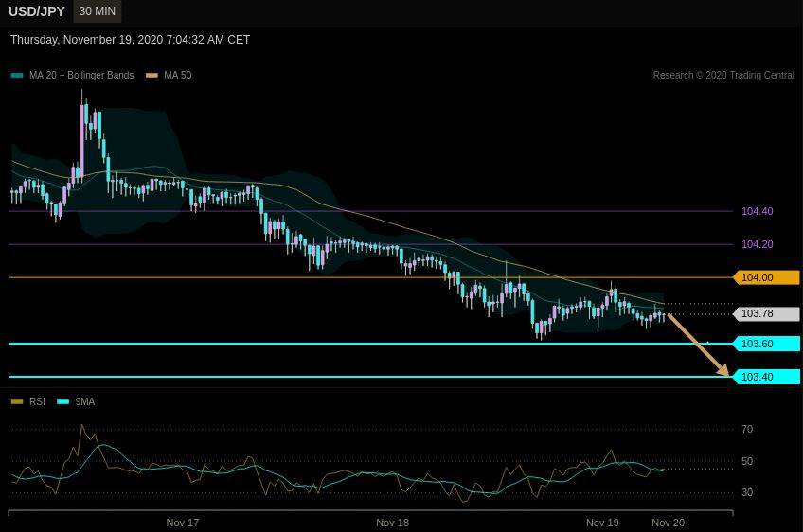Click the gray 103.78 current price tag
This screenshot has width=803, height=532.
[x=767, y=314]
